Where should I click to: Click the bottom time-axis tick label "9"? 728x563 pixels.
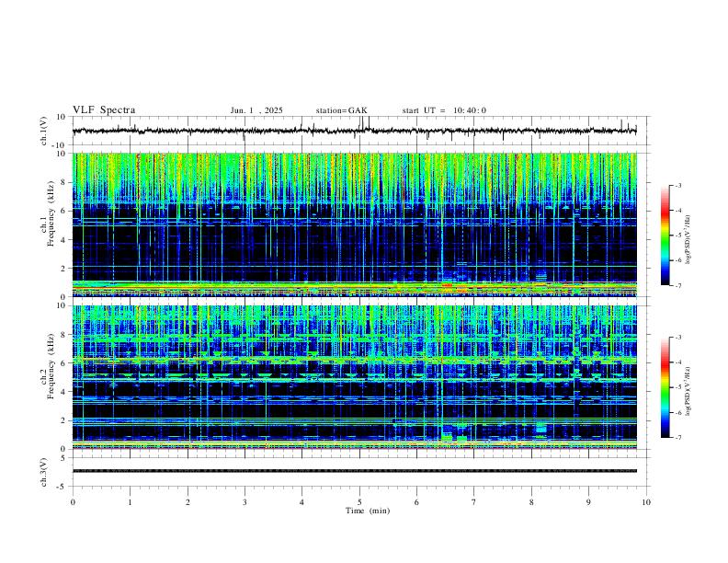point(588,502)
